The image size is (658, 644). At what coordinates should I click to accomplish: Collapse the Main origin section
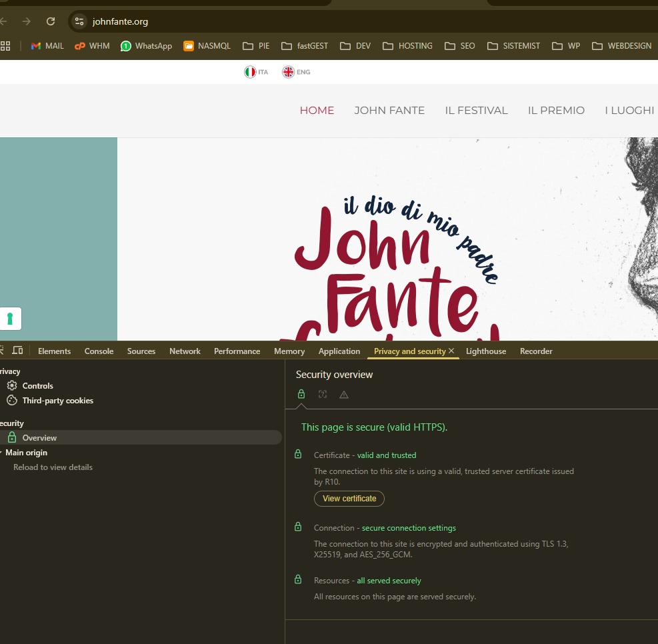pyautogui.click(x=2, y=453)
